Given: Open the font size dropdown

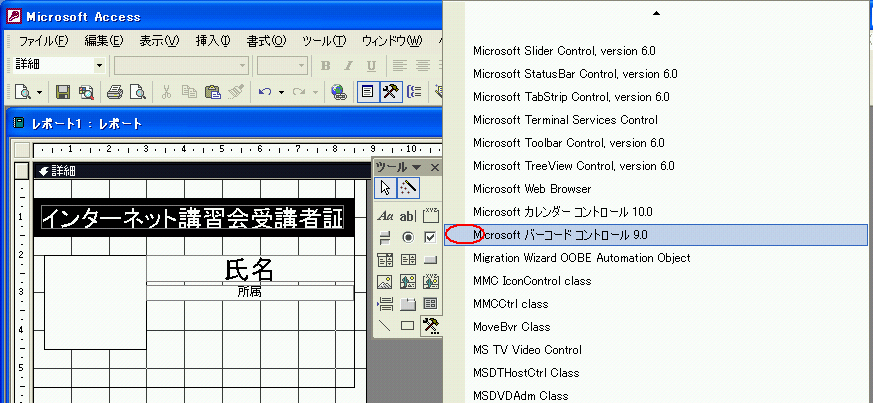Looking at the screenshot, I should 301,66.
